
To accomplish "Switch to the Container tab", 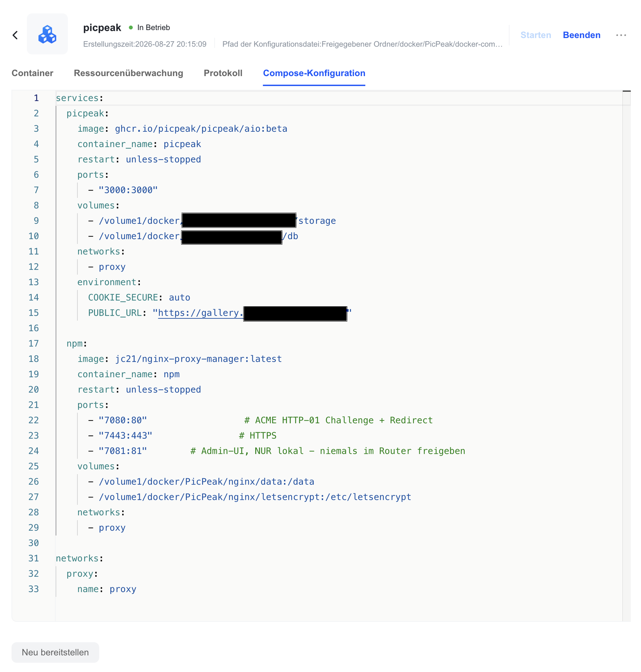I will click(x=32, y=73).
